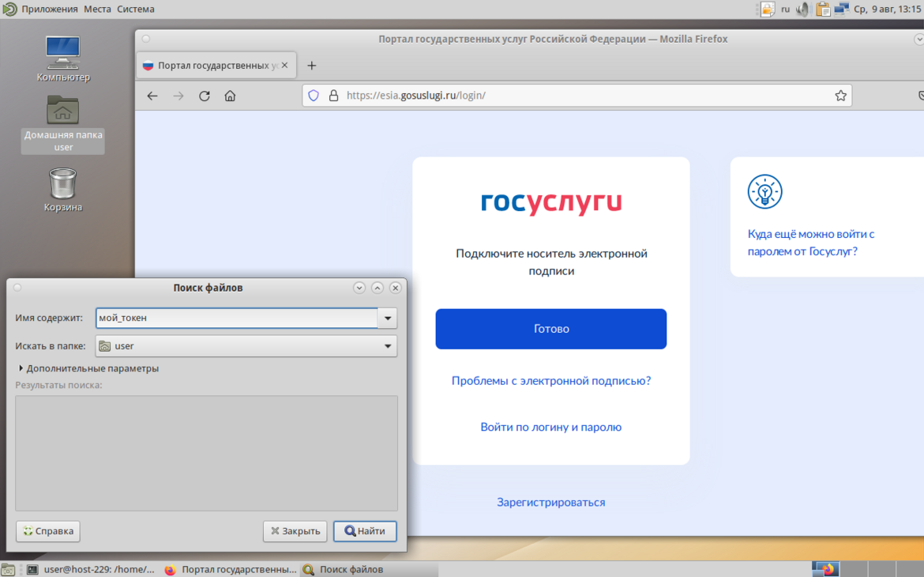Switch to Firefox Портал taskbar item
The width and height of the screenshot is (924, 577).
tap(231, 569)
